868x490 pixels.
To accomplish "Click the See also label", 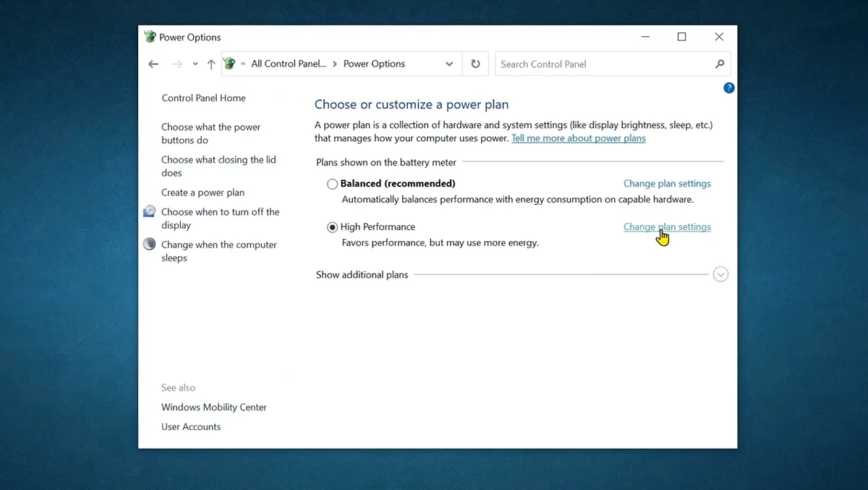I will pos(178,388).
